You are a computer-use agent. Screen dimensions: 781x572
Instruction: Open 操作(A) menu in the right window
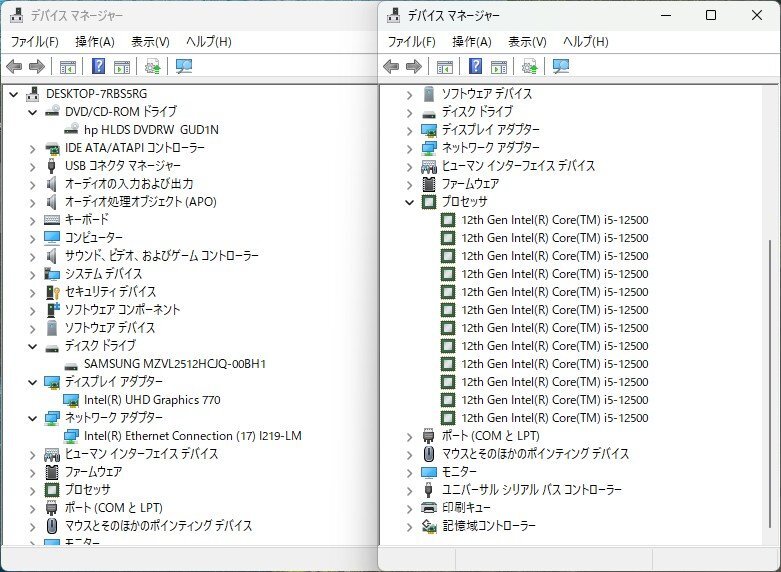(x=471, y=42)
